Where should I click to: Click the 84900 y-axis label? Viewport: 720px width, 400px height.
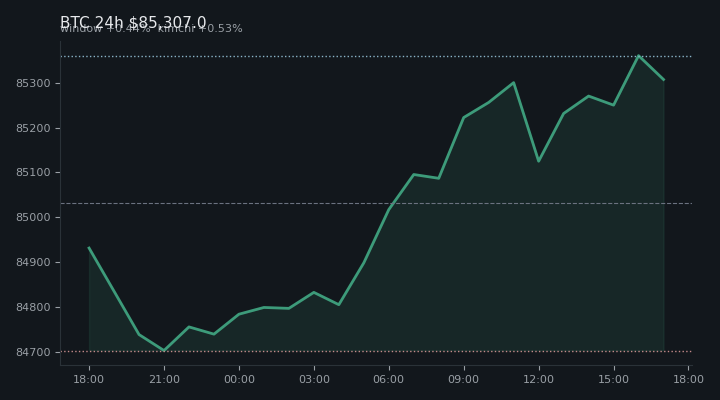point(33,262)
